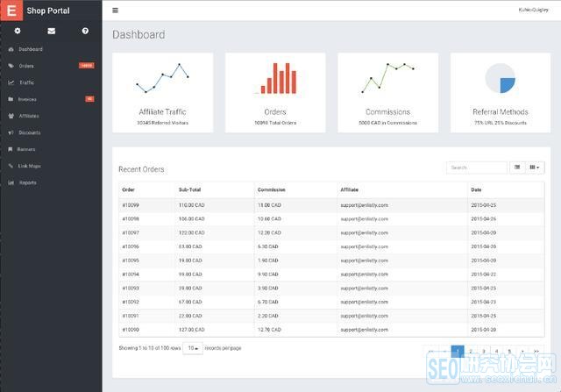
Task: Click sub-total 110.00 CAD
Action: [x=191, y=205]
